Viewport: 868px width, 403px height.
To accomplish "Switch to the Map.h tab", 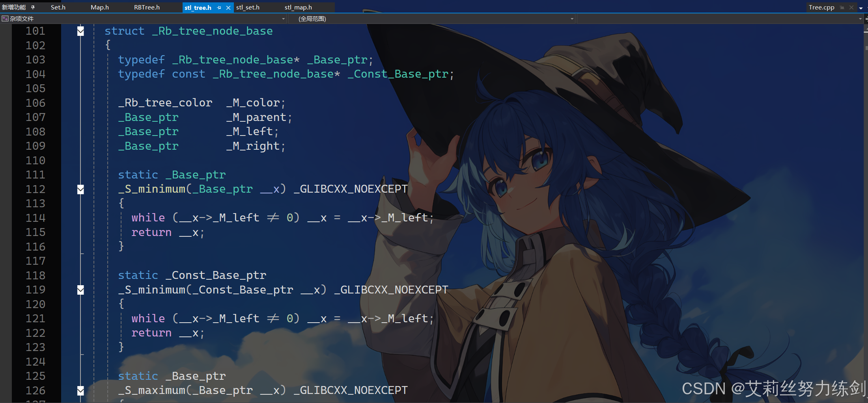I will click(x=100, y=7).
